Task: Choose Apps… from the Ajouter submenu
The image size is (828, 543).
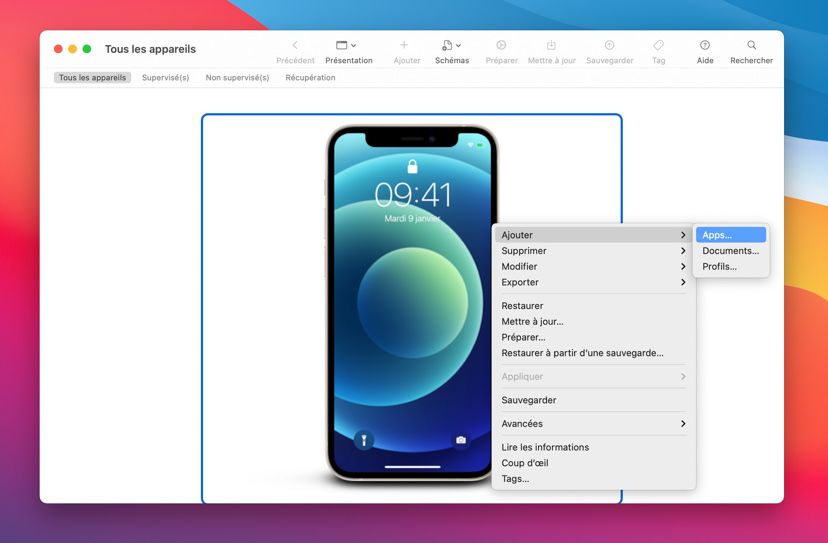Action: pos(731,235)
